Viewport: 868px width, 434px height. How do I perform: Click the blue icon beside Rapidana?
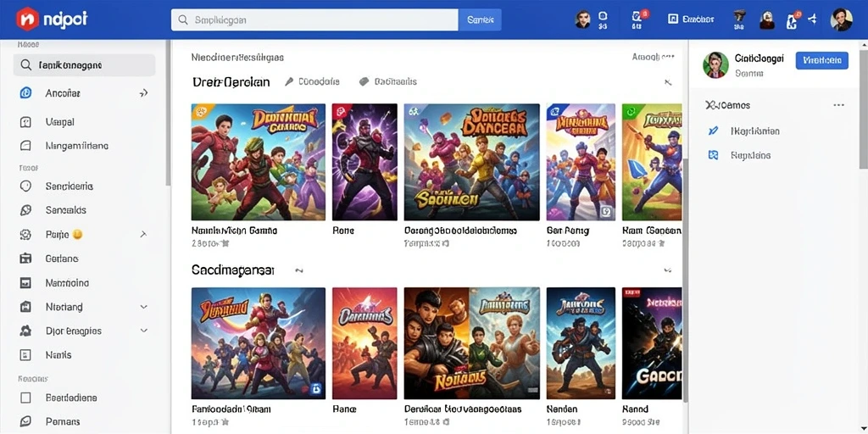(714, 156)
